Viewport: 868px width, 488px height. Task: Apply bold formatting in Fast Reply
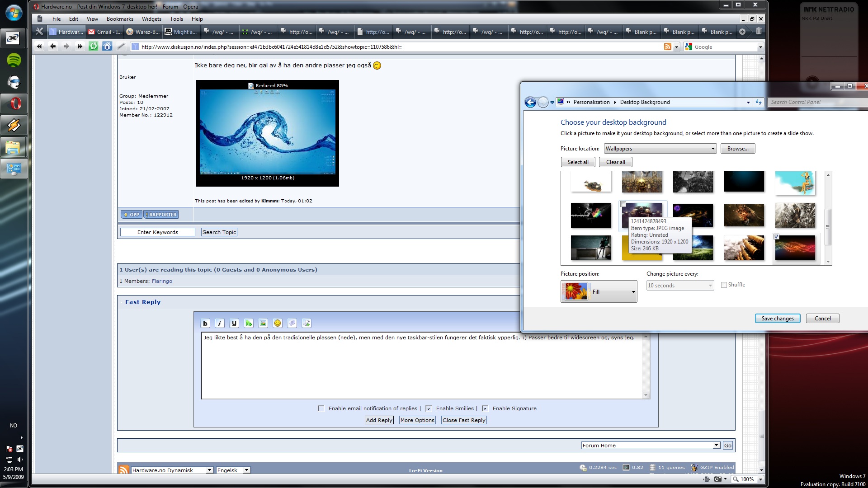click(205, 323)
